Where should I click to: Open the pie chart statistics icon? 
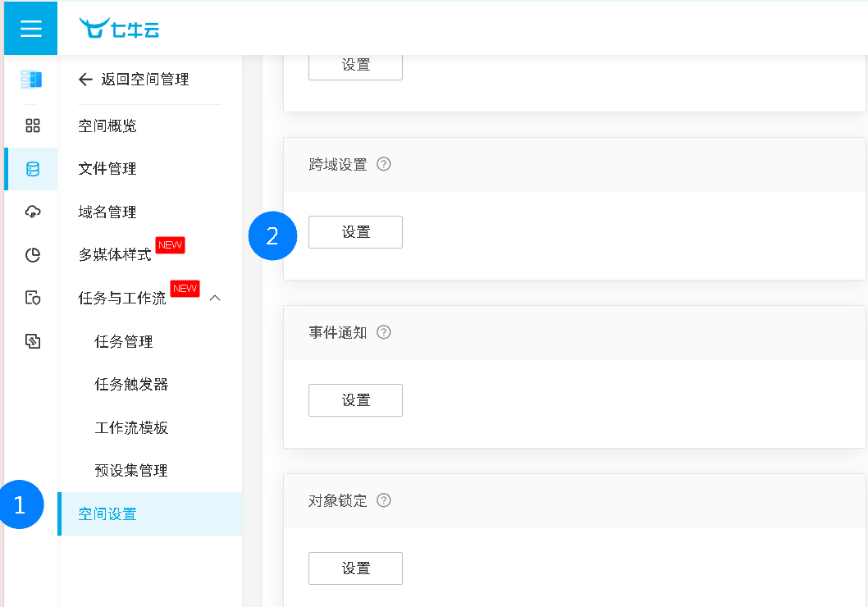coord(33,255)
